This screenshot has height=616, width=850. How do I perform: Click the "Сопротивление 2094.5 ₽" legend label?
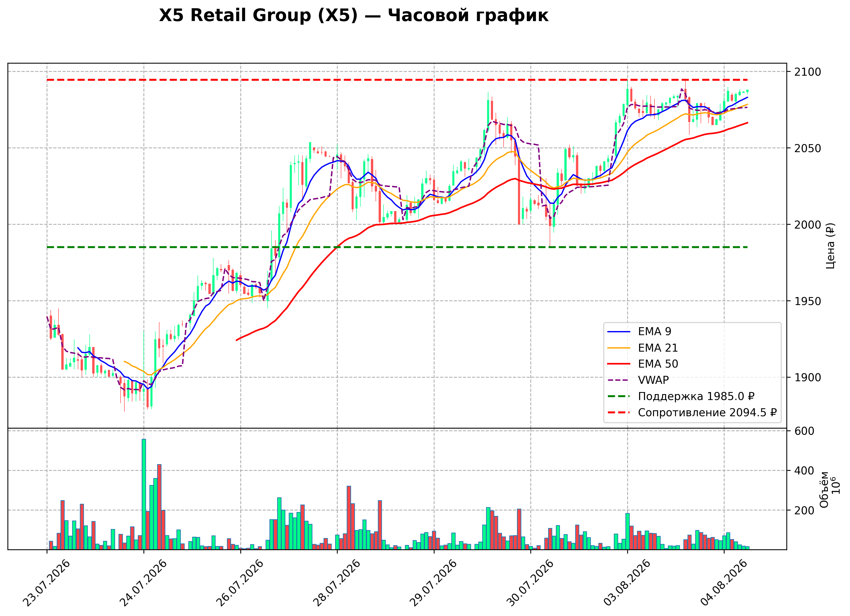pyautogui.click(x=707, y=413)
